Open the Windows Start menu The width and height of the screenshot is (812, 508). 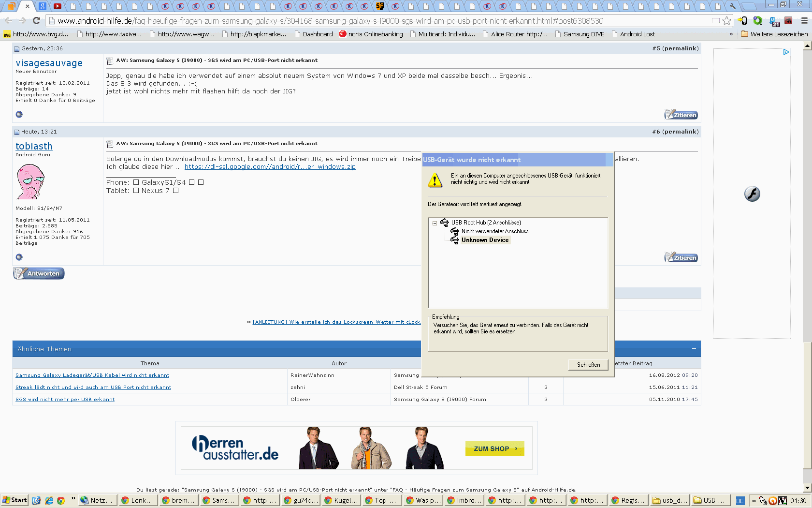[14, 500]
